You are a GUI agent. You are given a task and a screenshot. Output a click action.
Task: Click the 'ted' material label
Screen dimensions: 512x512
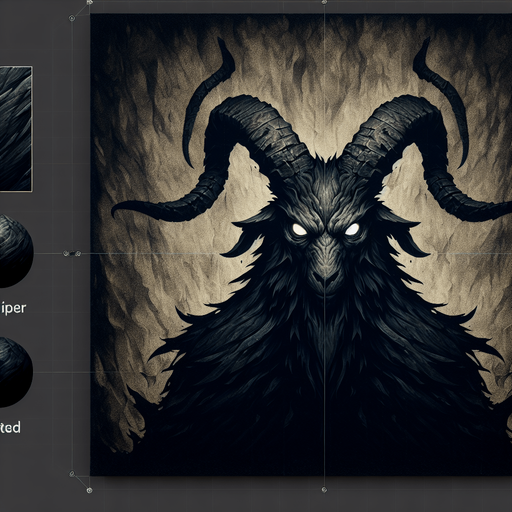[x=10, y=427]
